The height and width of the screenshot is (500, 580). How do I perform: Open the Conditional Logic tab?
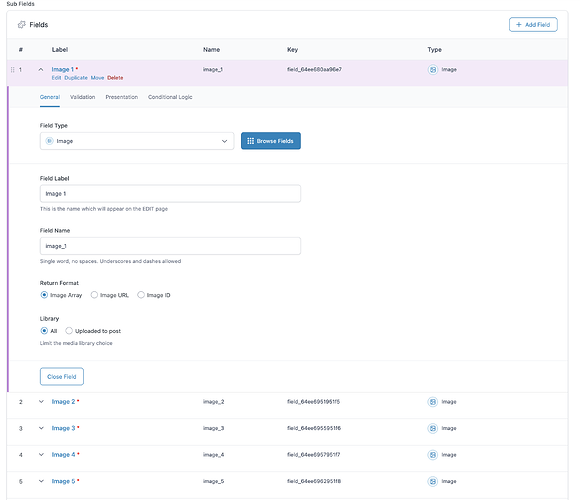170,97
